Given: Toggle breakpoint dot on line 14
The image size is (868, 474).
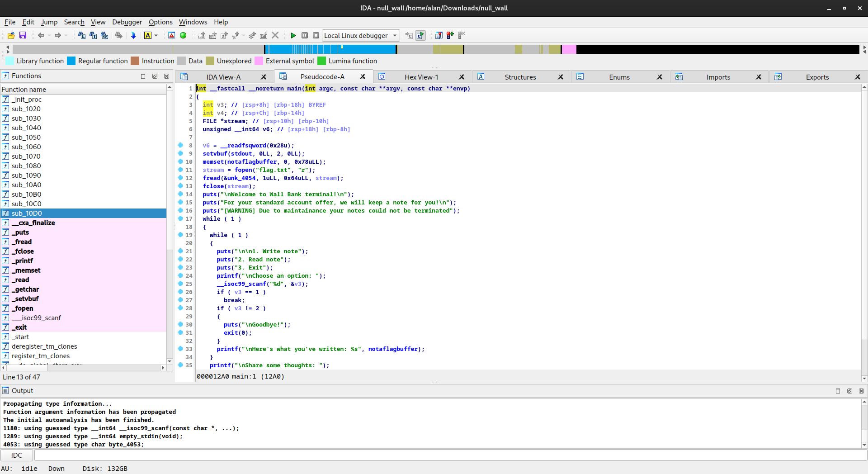Looking at the screenshot, I should pyautogui.click(x=180, y=194).
